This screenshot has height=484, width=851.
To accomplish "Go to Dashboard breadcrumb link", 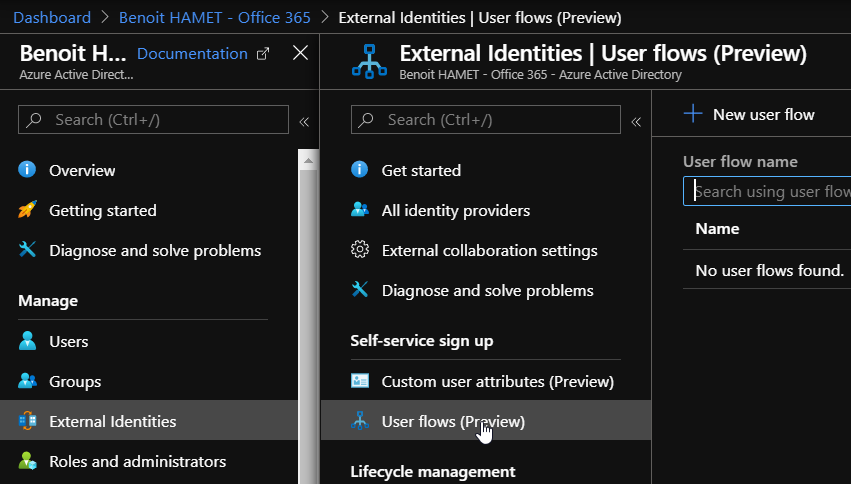I will pos(51,18).
